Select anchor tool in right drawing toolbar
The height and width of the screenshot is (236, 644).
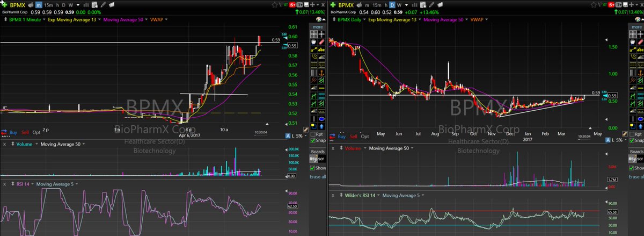click(x=641, y=72)
